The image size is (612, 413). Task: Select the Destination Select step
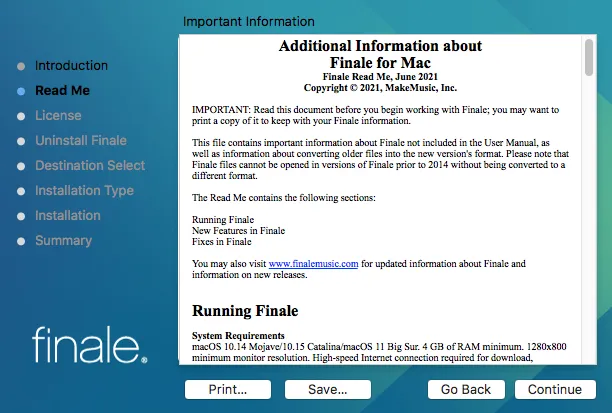[x=90, y=166]
